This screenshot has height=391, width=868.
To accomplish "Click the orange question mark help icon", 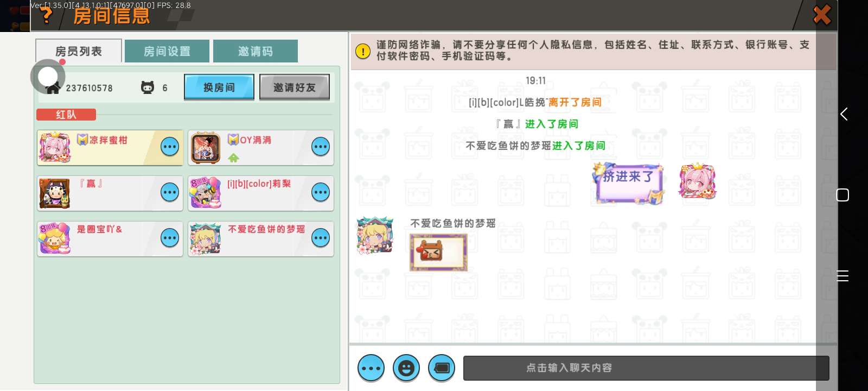I will 47,15.
